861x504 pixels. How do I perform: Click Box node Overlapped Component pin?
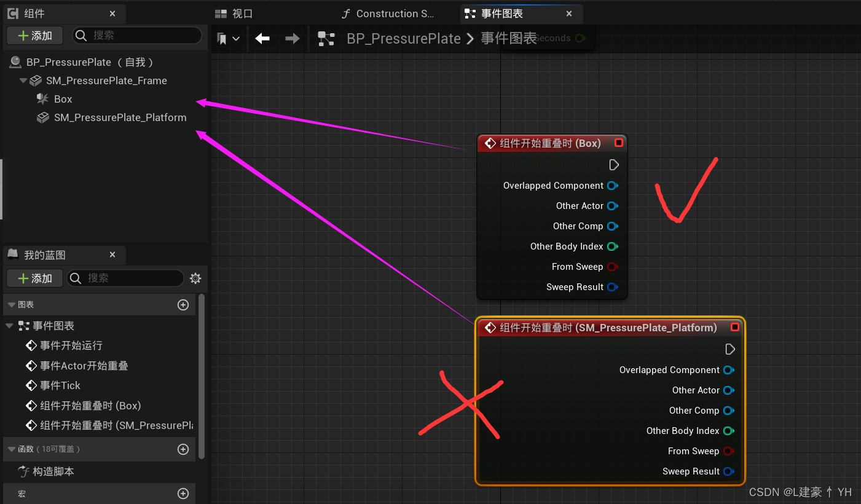pyautogui.click(x=613, y=186)
